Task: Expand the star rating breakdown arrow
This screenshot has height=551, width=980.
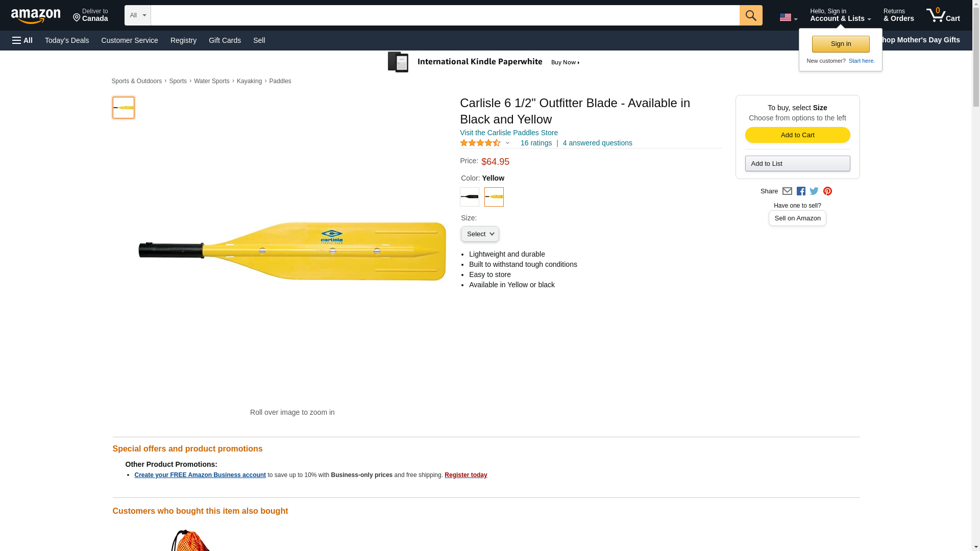Action: (507, 143)
